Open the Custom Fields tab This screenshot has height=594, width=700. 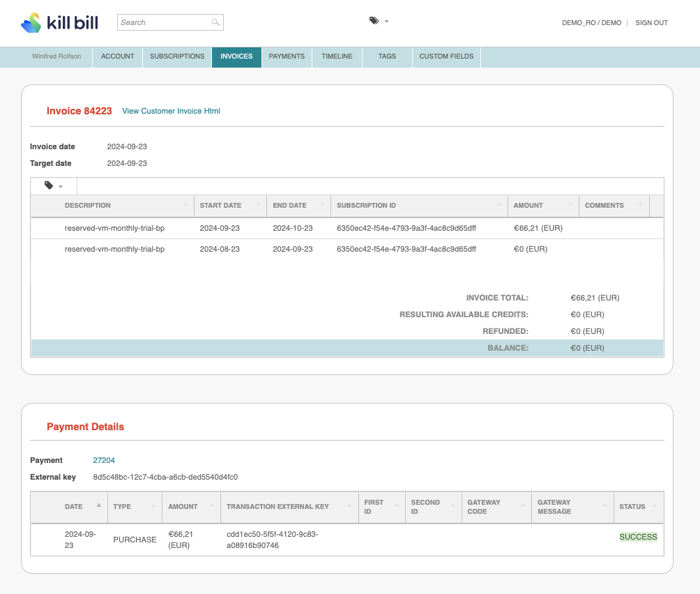446,56
